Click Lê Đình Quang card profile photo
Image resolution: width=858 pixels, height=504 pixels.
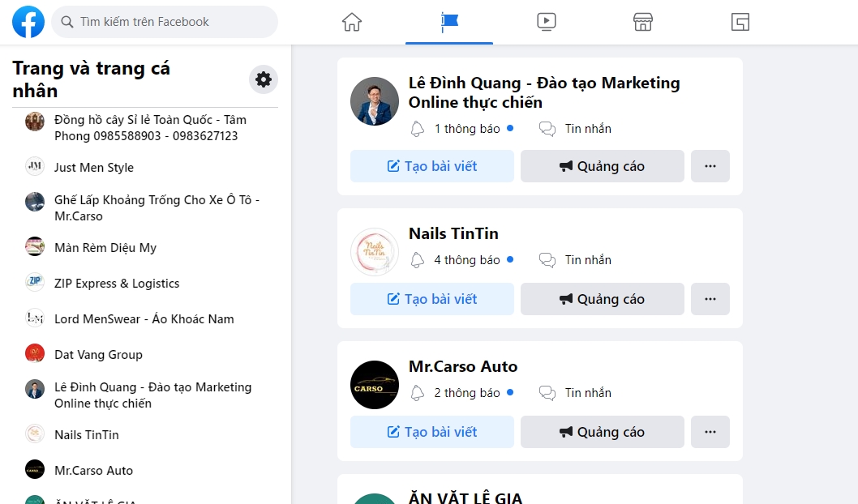coord(375,101)
